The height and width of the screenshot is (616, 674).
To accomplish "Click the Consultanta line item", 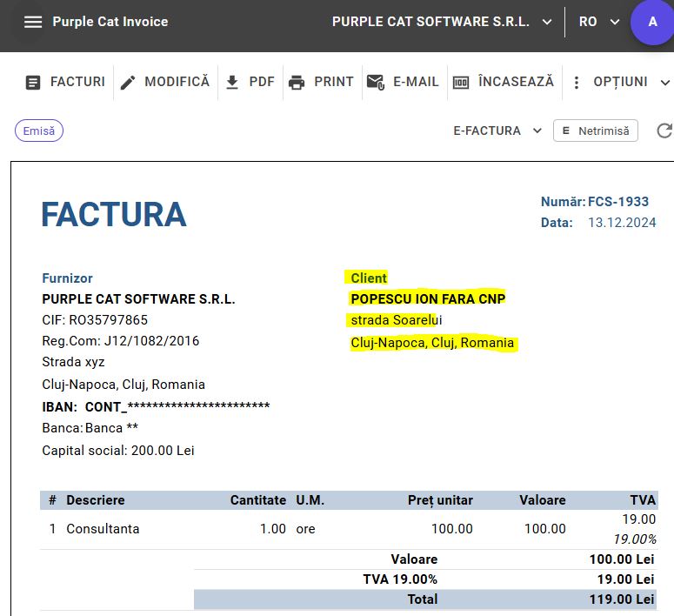I will click(x=103, y=529).
